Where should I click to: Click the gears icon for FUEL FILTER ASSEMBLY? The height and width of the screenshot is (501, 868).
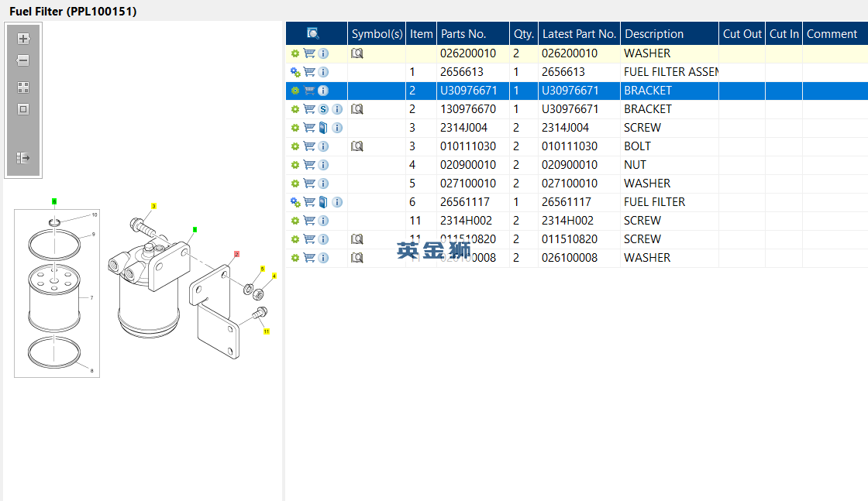295,72
